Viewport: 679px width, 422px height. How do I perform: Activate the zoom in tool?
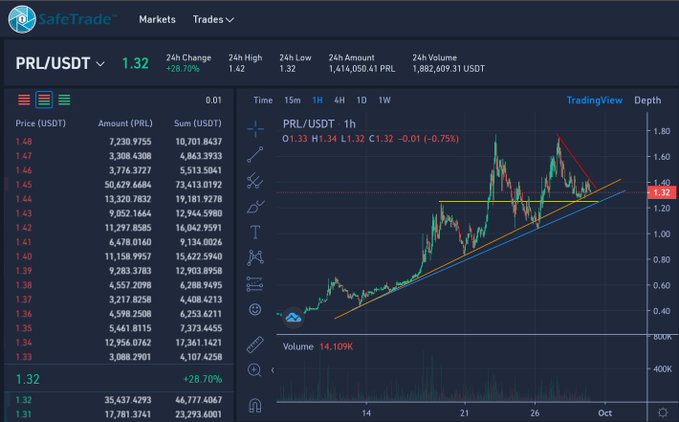pyautogui.click(x=254, y=370)
